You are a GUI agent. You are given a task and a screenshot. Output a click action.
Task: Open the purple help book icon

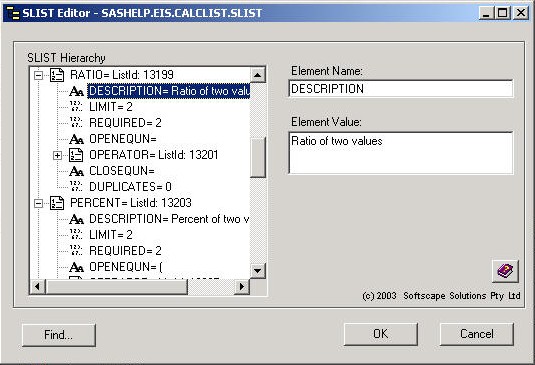pos(505,271)
